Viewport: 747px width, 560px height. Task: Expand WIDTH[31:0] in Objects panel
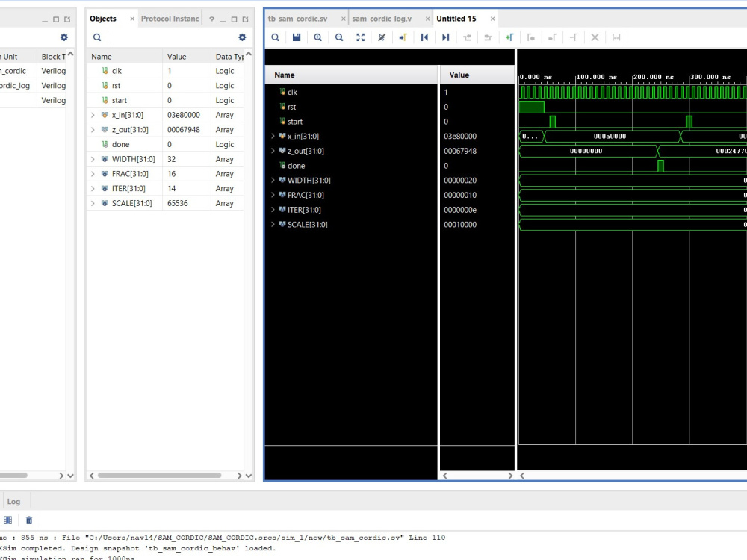pos(93,160)
